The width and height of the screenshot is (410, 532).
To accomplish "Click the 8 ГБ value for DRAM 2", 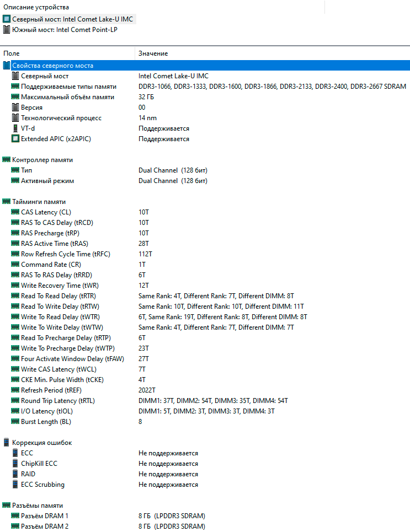I will tap(172, 526).
